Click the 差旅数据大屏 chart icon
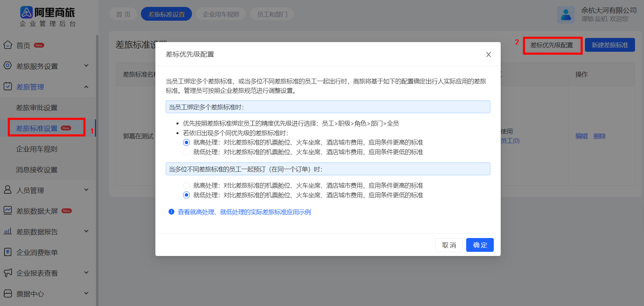 point(8,210)
